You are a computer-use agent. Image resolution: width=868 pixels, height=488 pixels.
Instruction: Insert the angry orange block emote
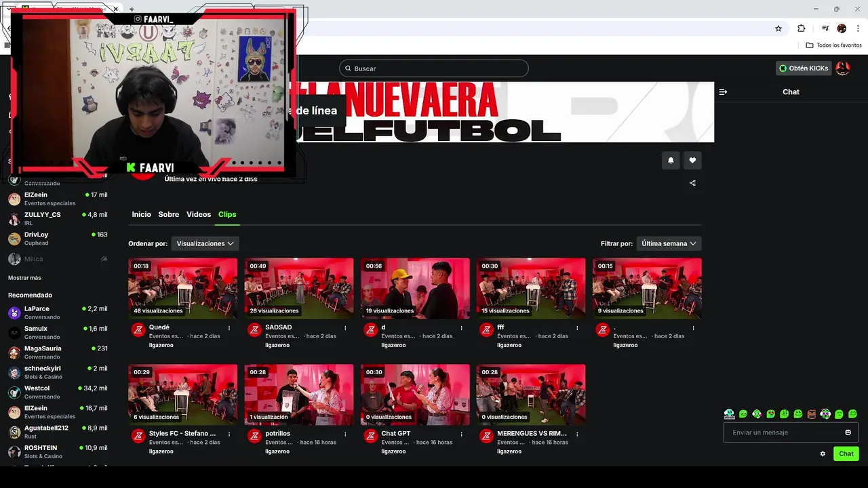[x=812, y=414]
